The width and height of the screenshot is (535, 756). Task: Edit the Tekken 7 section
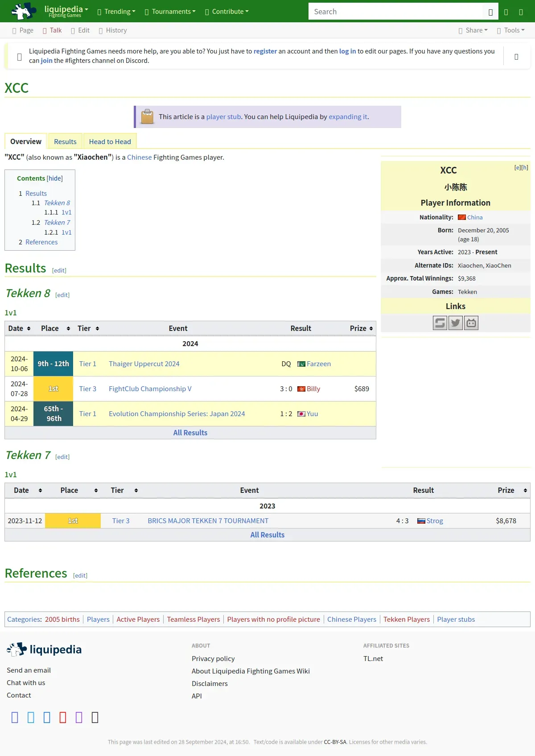tap(62, 457)
